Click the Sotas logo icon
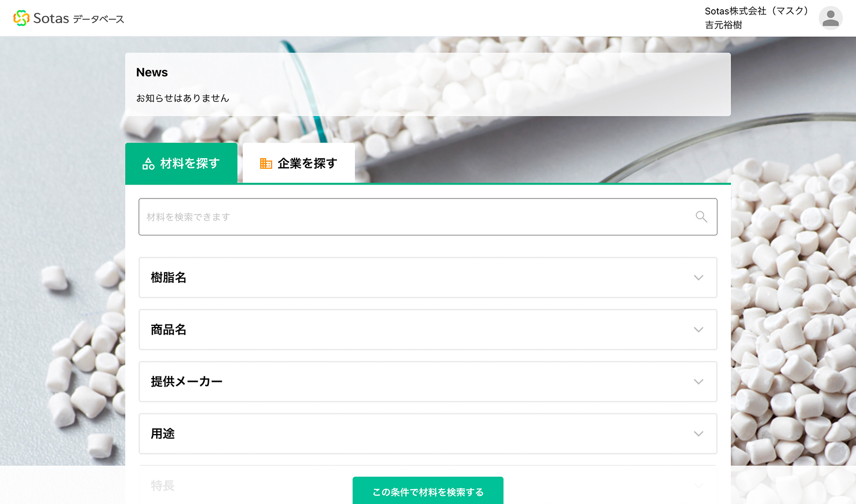Screen dimensions: 856x504 click(x=22, y=18)
